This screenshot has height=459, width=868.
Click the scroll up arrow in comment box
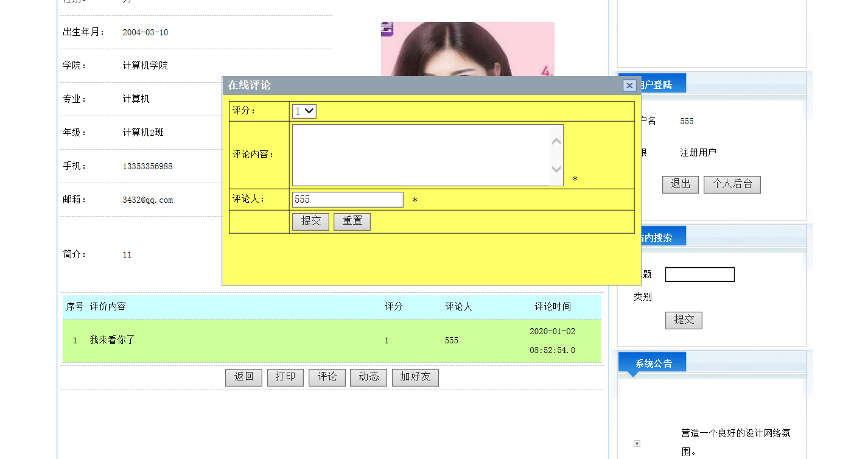[556, 142]
